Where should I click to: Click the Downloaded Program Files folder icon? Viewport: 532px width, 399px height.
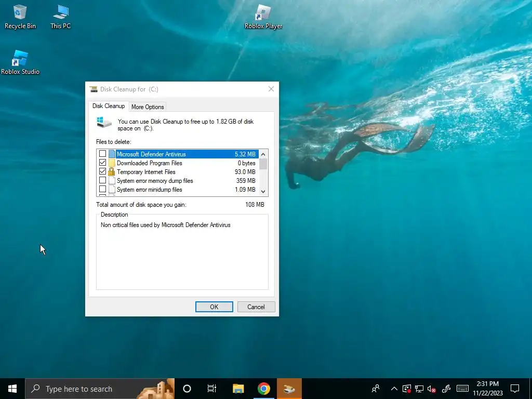click(112, 163)
